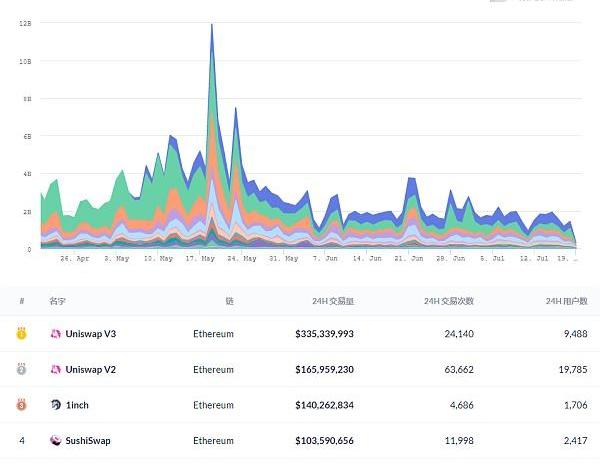Open the 1inch name link
600x464 pixels.
click(x=77, y=405)
